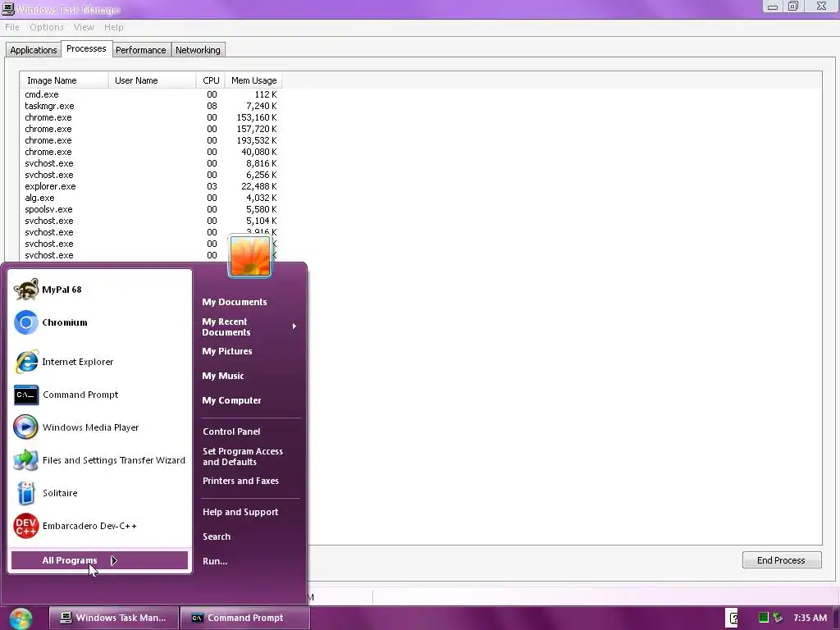Click the End Process button

(x=782, y=560)
